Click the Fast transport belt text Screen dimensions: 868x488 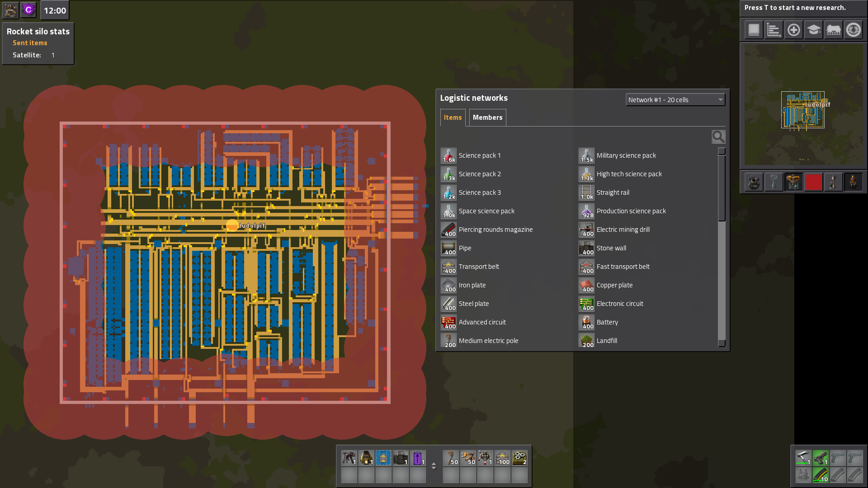pyautogui.click(x=623, y=267)
